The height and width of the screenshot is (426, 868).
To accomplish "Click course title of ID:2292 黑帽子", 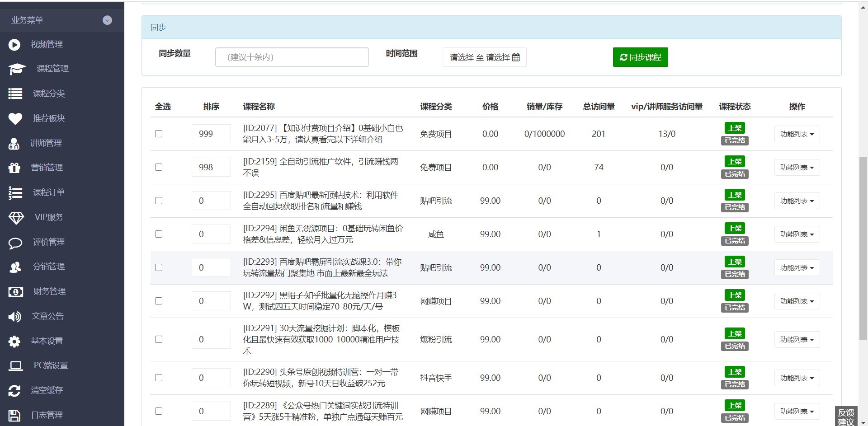I will point(320,301).
